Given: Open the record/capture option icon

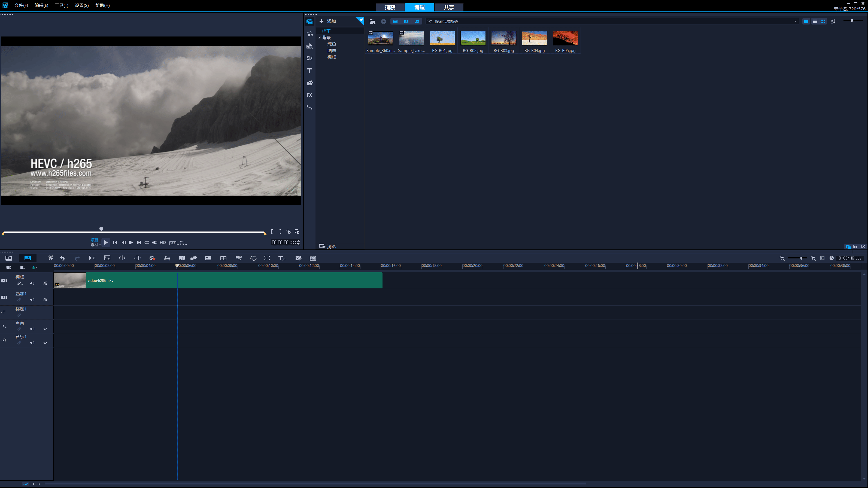Looking at the screenshot, I should click(x=152, y=258).
